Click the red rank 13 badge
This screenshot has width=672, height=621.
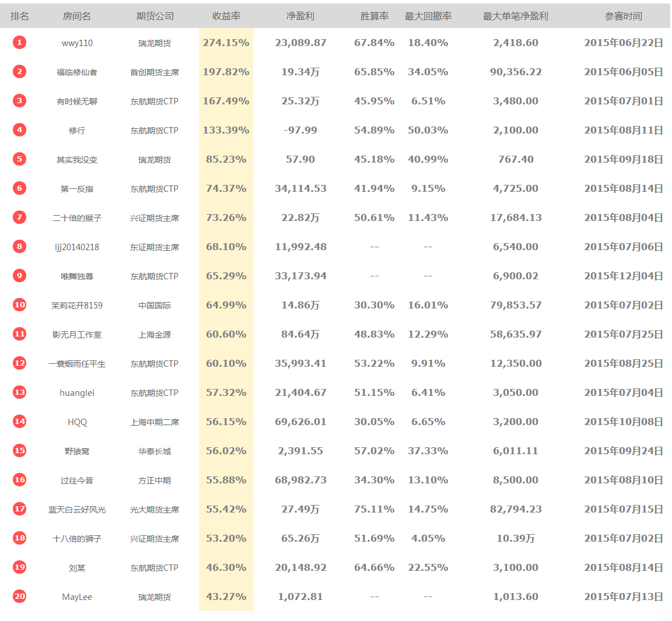19,392
